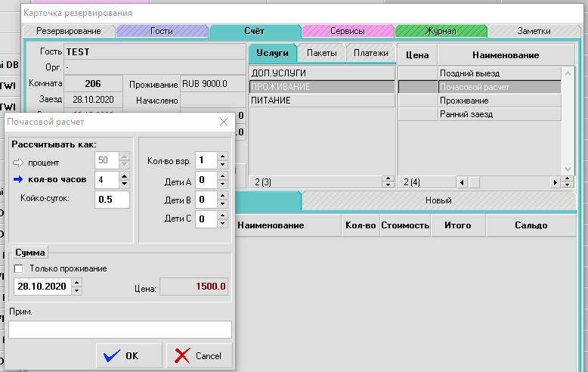Decrease the Дети C count
Screen dimensions: 588x372
coord(221,223)
